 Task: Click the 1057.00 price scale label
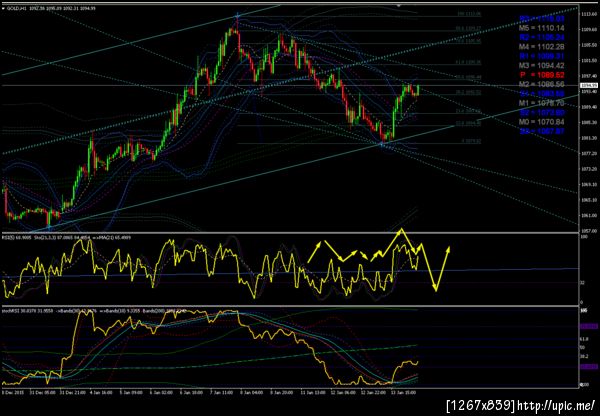pyautogui.click(x=589, y=231)
